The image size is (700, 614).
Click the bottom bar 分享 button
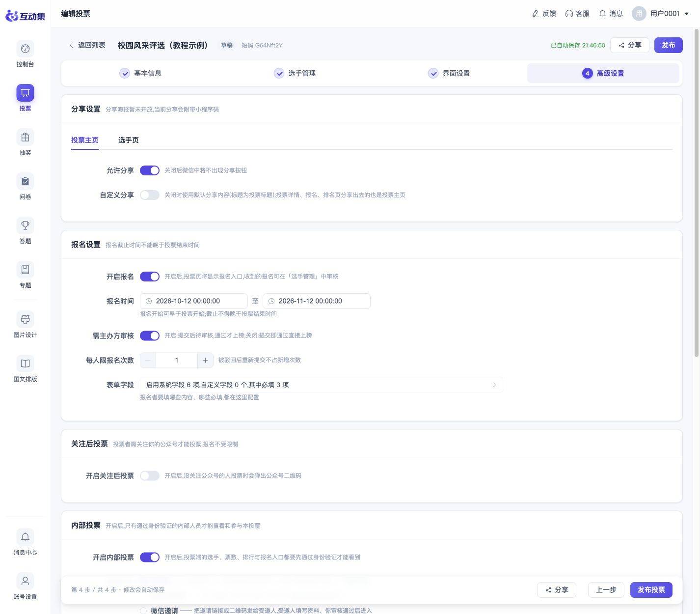coord(557,590)
